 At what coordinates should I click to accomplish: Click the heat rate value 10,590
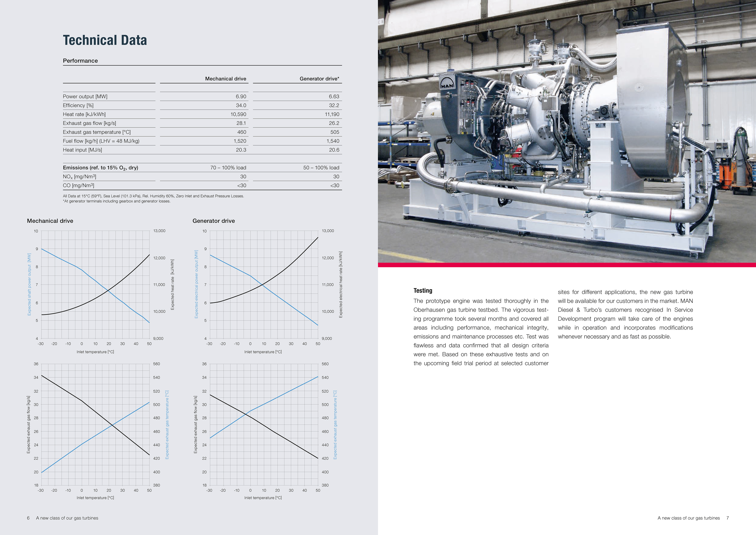238,114
